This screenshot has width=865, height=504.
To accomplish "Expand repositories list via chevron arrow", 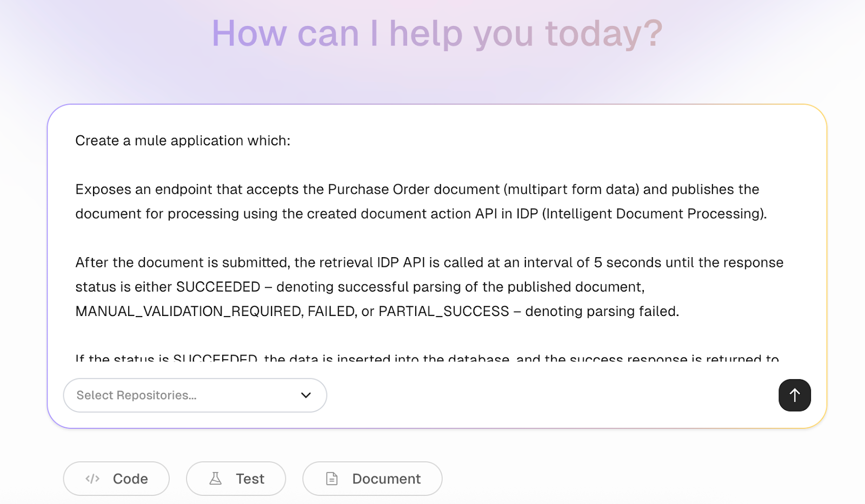I will tap(305, 395).
